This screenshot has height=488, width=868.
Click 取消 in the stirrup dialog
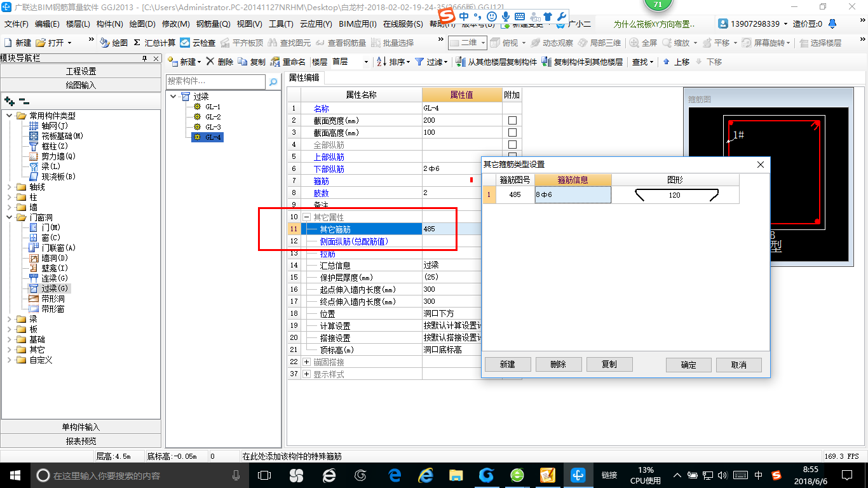tap(739, 365)
